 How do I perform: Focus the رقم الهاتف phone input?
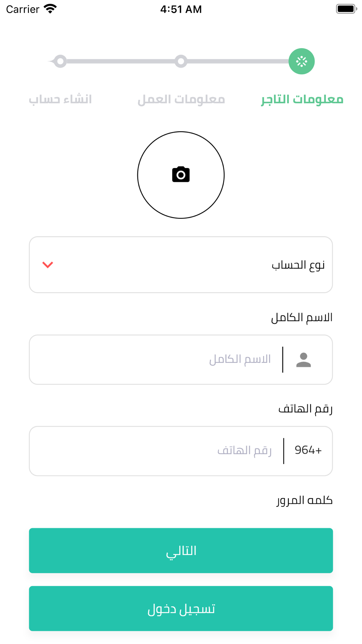click(x=156, y=451)
